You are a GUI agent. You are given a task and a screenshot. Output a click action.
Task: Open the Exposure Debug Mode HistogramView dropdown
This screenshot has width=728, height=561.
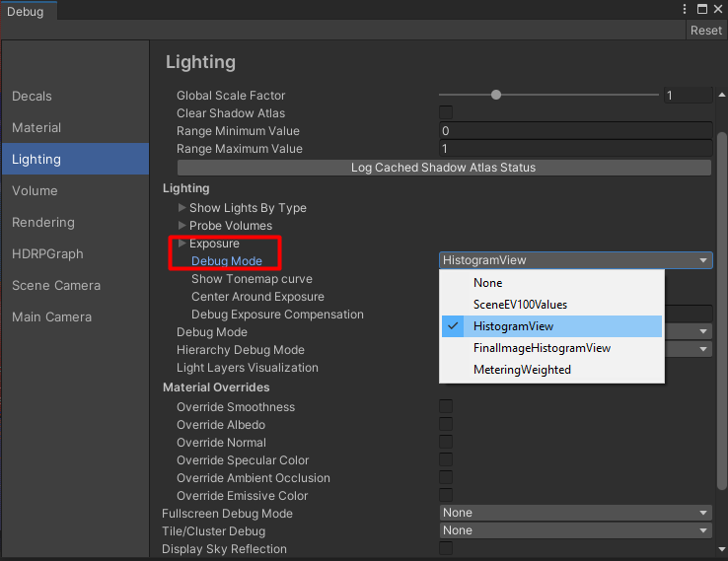(576, 260)
